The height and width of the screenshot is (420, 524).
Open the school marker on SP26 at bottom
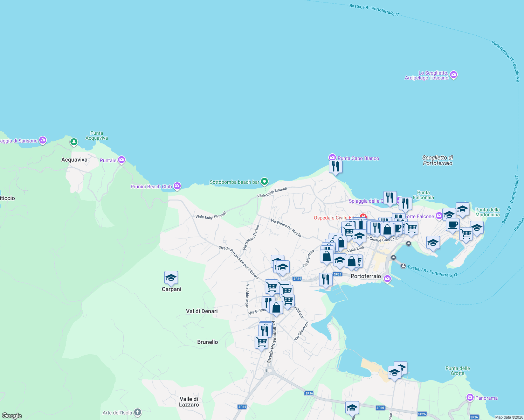[352, 408]
